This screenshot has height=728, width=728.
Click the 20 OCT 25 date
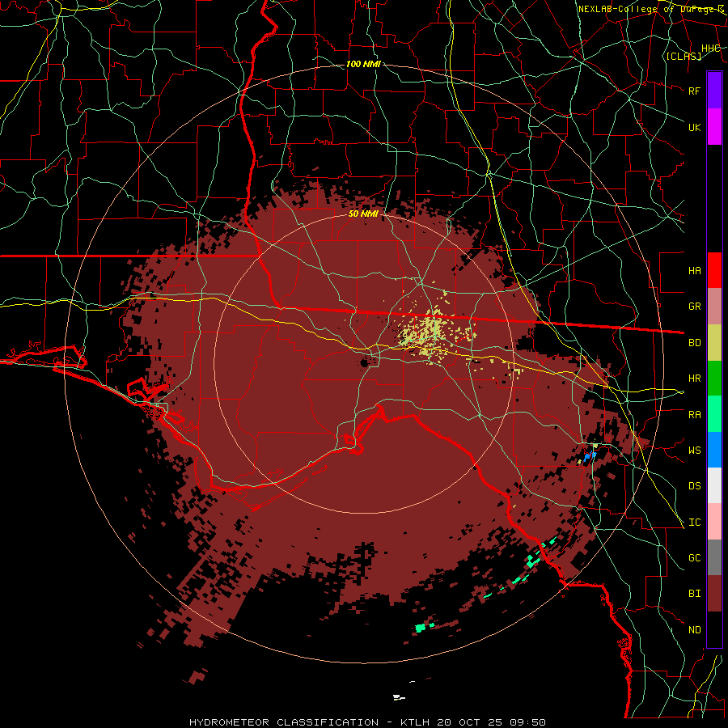coord(469,722)
